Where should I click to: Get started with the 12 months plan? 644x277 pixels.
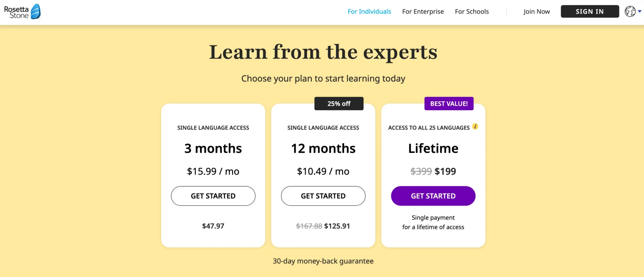(x=323, y=196)
